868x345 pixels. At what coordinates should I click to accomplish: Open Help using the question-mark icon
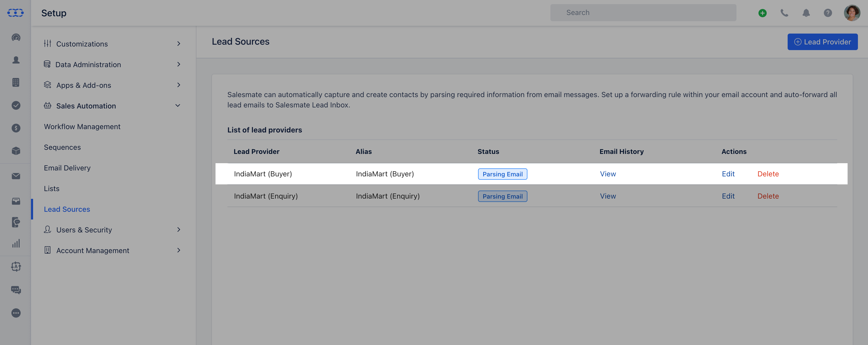click(x=828, y=13)
